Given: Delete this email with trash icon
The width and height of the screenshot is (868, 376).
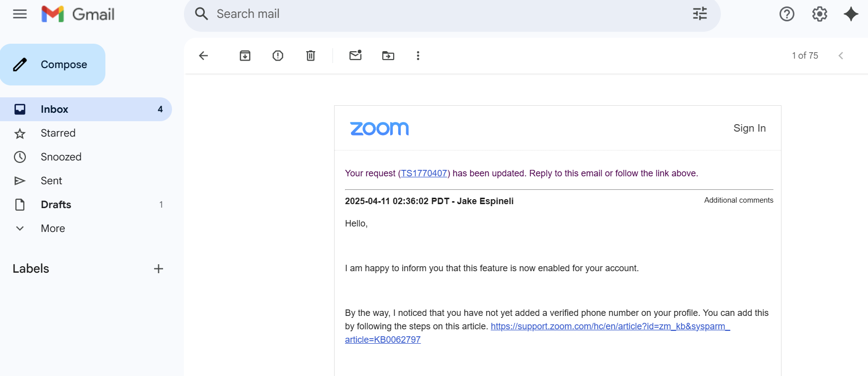Looking at the screenshot, I should point(311,56).
